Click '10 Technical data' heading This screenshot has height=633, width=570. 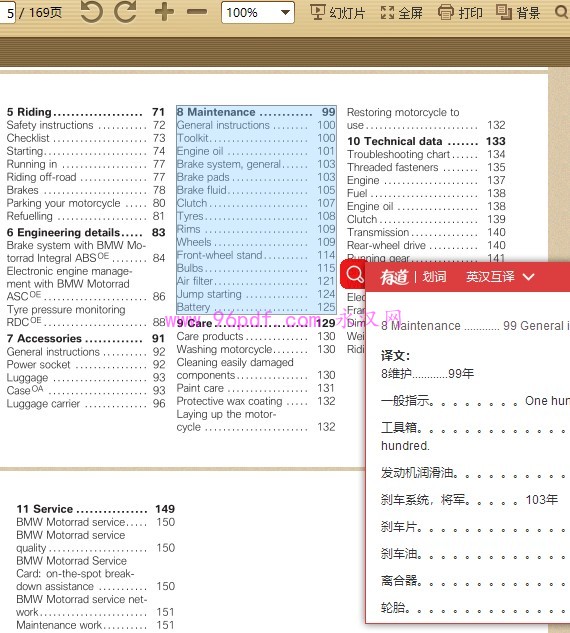pyautogui.click(x=426, y=141)
